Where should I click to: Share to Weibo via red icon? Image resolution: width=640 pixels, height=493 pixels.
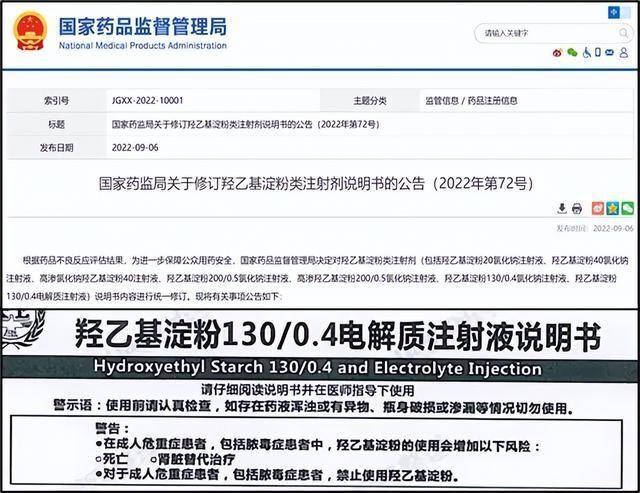point(598,208)
